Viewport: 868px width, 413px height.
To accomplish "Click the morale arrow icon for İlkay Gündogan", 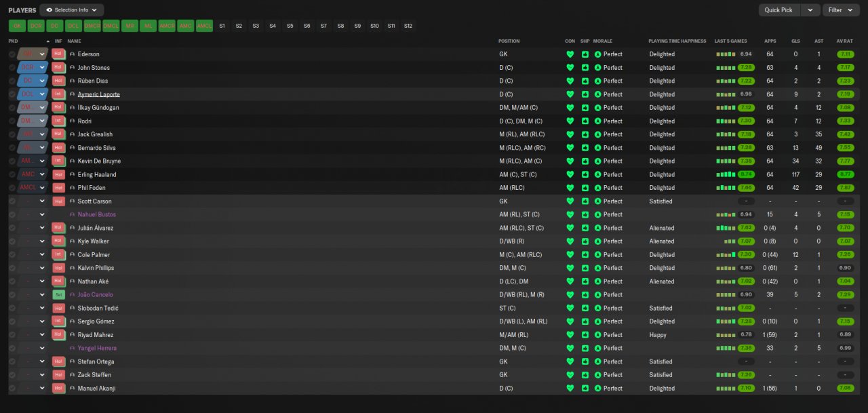I will (597, 108).
